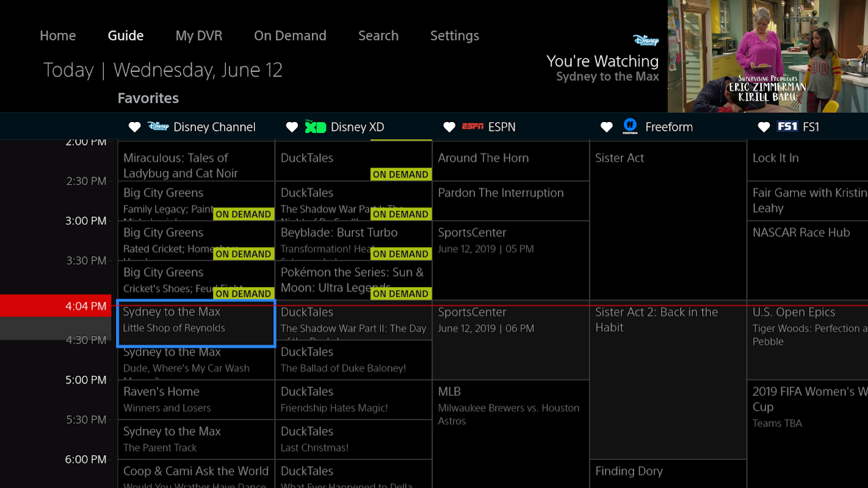Viewport: 868px width, 488px height.
Task: Click the red 4:04 PM time marker
Action: (x=59, y=306)
